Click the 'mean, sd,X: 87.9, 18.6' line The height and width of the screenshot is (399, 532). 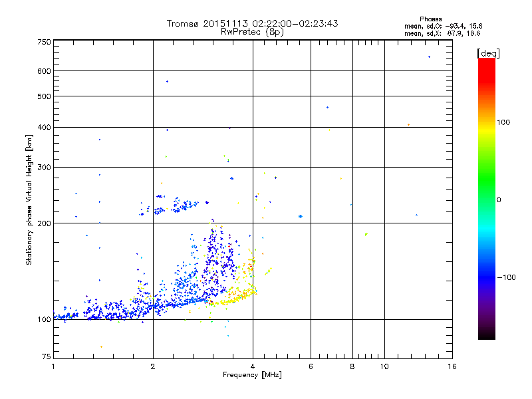point(442,33)
